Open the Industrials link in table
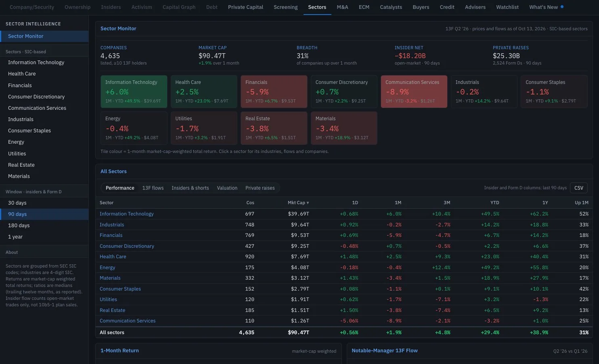Image resolution: width=599 pixels, height=364 pixels. [112, 225]
